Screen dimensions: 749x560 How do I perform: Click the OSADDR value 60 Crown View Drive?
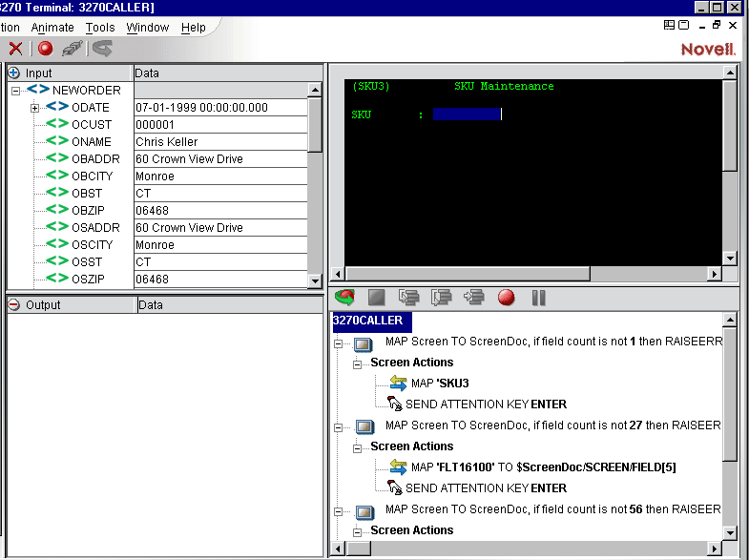[x=220, y=228]
